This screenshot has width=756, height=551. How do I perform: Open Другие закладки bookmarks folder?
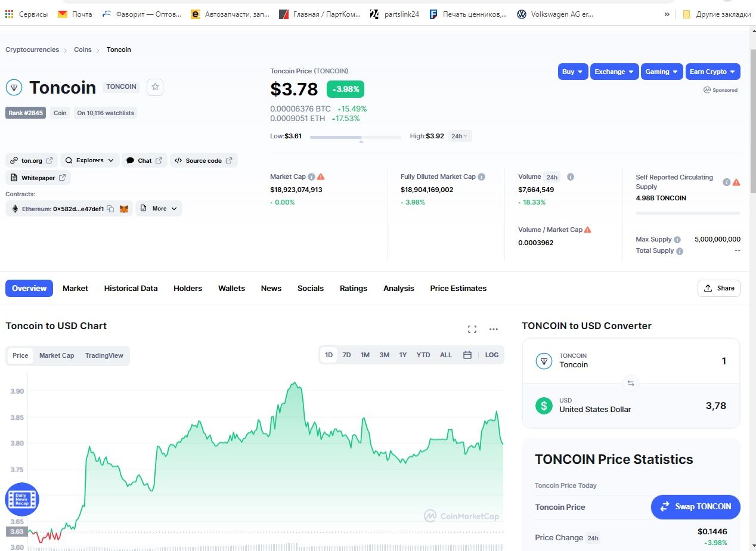click(717, 14)
